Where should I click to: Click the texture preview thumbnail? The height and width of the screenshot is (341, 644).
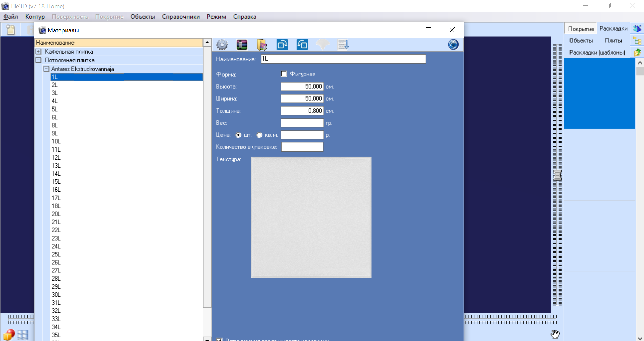click(x=311, y=217)
